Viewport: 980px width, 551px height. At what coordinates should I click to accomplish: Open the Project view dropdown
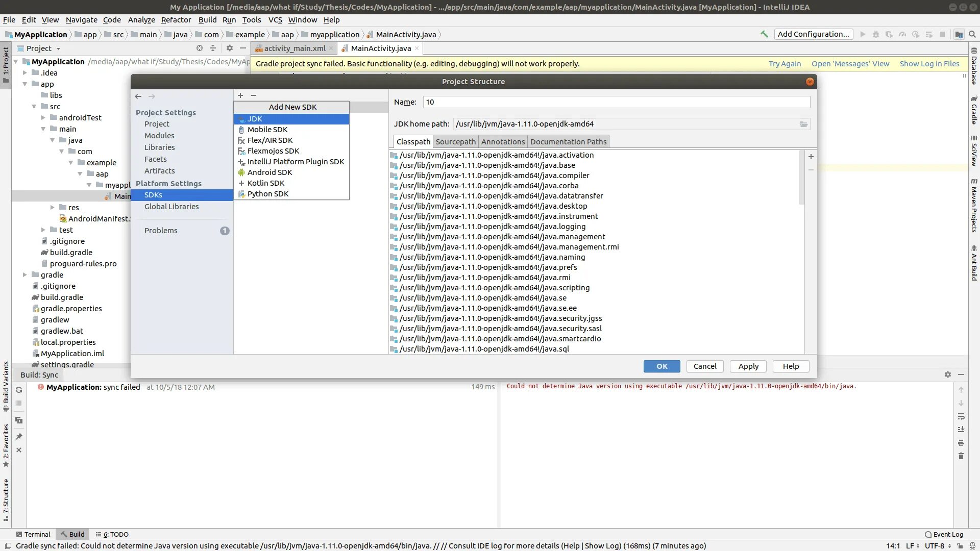pyautogui.click(x=39, y=48)
